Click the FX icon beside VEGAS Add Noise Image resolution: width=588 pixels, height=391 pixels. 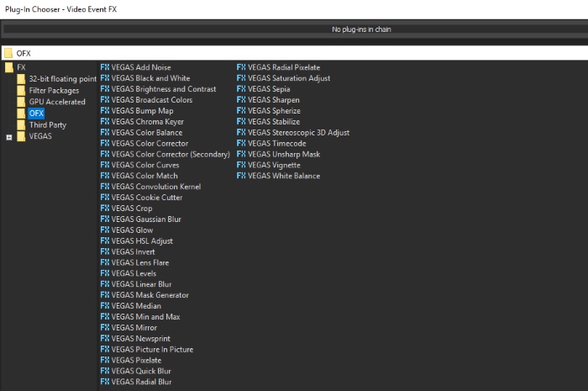coord(105,67)
